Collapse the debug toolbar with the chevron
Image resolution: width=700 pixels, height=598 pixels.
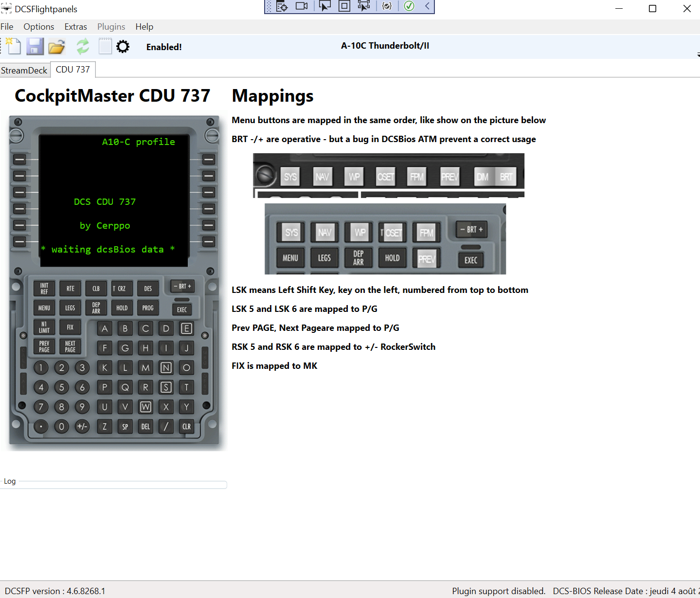click(x=427, y=6)
